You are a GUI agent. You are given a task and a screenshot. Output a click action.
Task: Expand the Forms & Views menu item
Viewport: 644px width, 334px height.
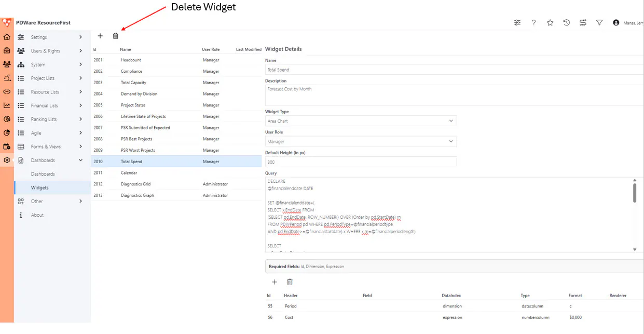tap(52, 146)
